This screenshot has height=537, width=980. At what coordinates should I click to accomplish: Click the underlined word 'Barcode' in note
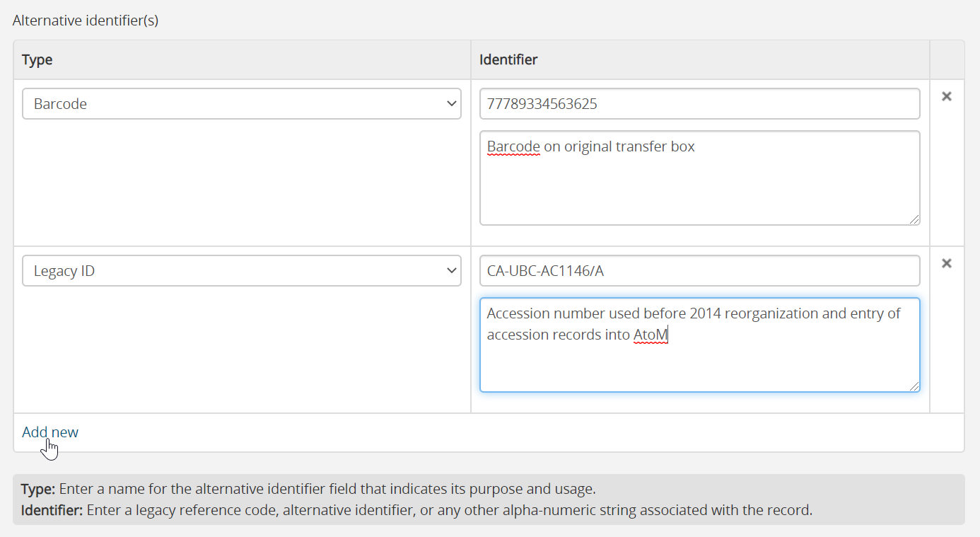click(x=513, y=147)
